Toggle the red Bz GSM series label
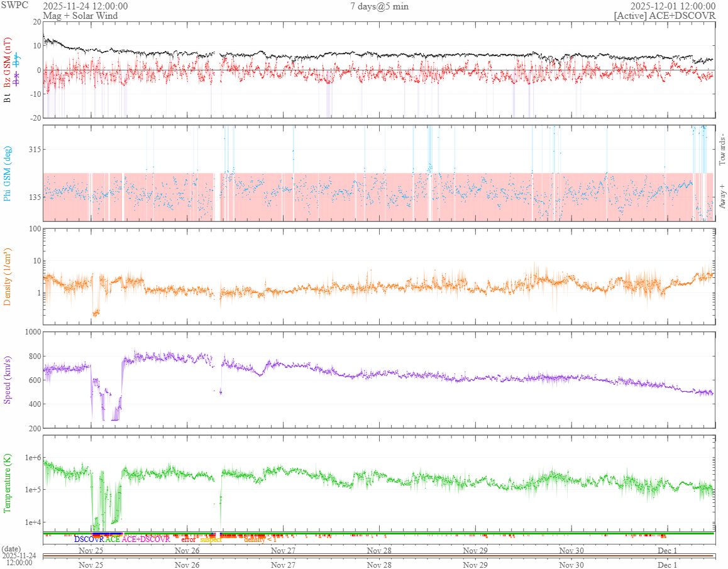 tap(8, 57)
